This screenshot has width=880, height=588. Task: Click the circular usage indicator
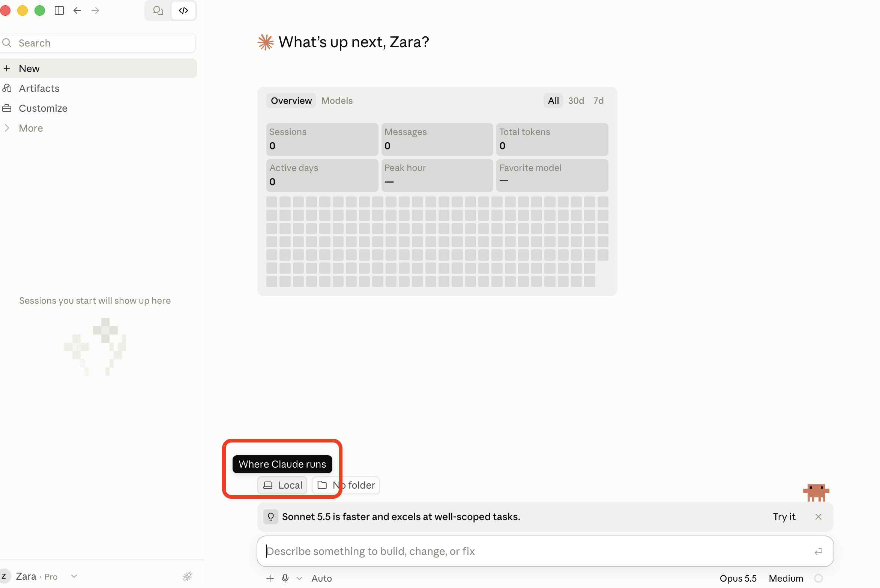[x=818, y=578]
